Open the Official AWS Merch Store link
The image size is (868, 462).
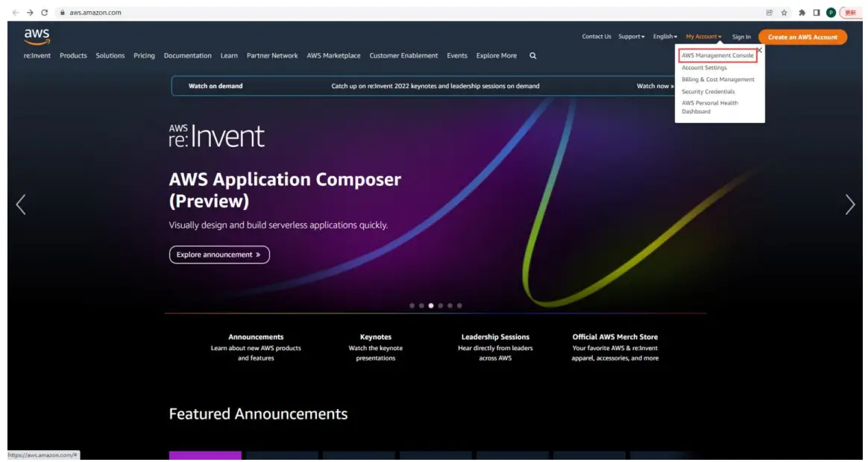click(x=615, y=337)
